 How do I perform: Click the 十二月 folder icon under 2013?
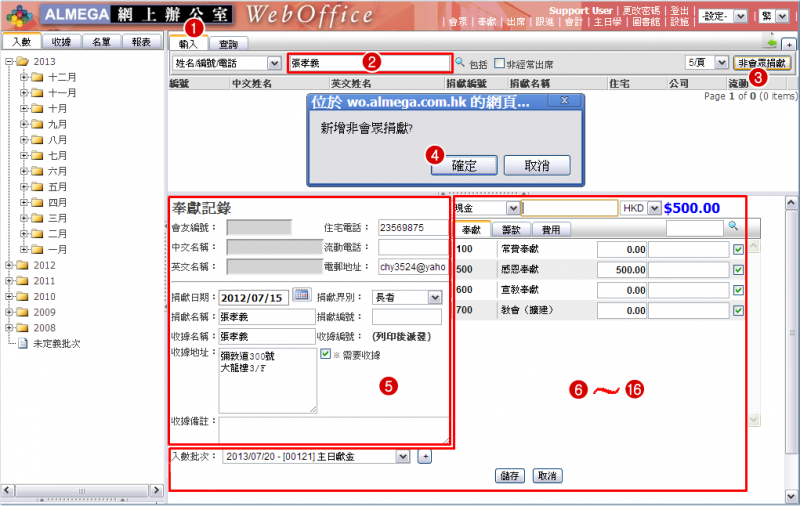(x=37, y=76)
